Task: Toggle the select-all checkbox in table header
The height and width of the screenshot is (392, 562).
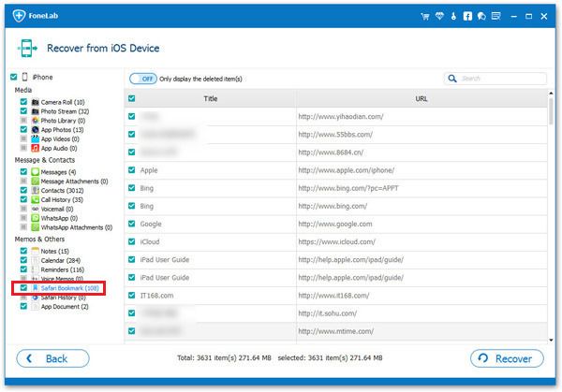Action: click(x=131, y=98)
